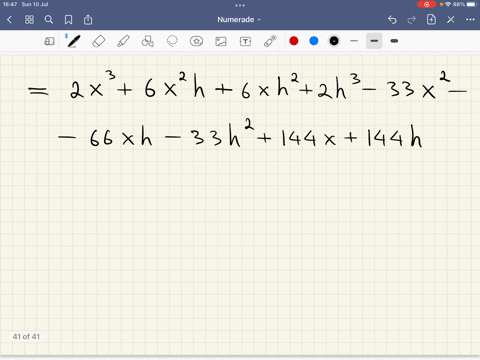
Task: Select the thinnest stroke width
Action: [x=354, y=41]
